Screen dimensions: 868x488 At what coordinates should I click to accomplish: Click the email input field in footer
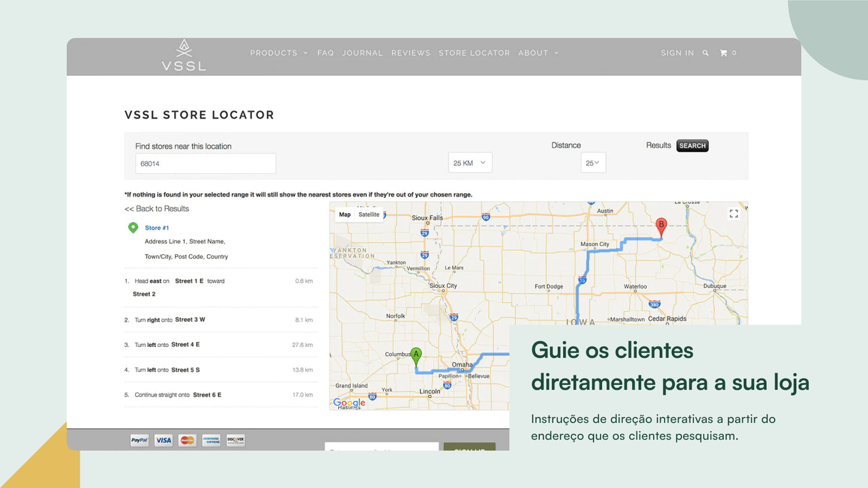point(382,447)
